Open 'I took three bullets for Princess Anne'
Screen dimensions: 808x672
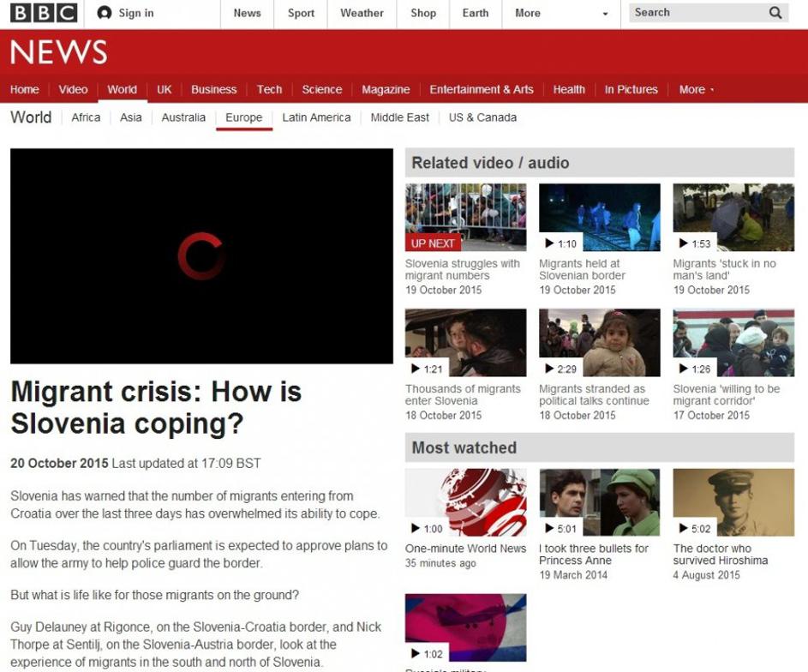594,555
